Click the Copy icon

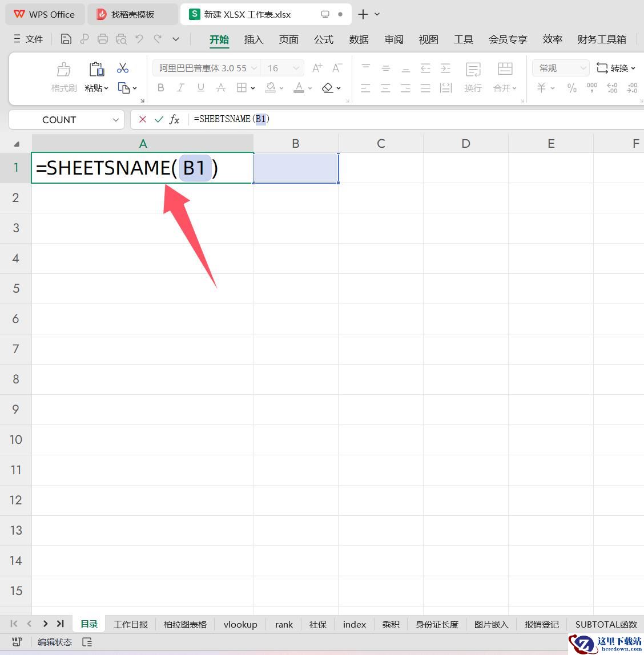coord(124,88)
